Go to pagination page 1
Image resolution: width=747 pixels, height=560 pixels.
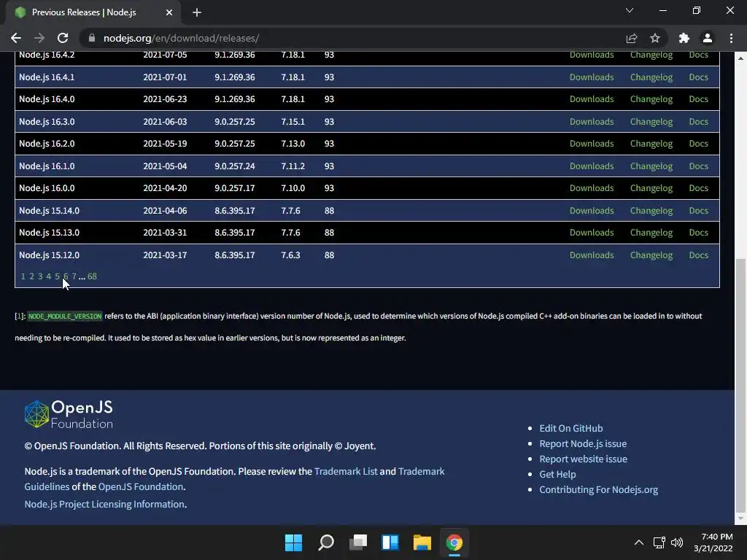point(23,276)
